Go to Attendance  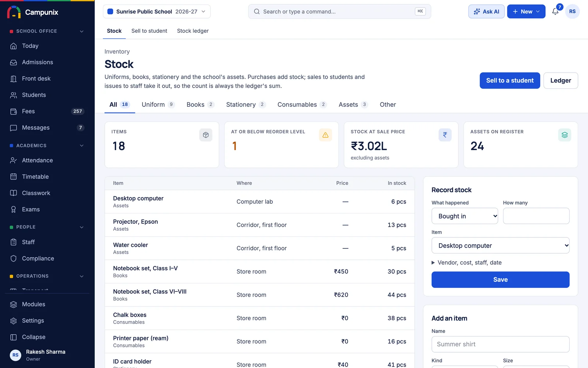47,160
